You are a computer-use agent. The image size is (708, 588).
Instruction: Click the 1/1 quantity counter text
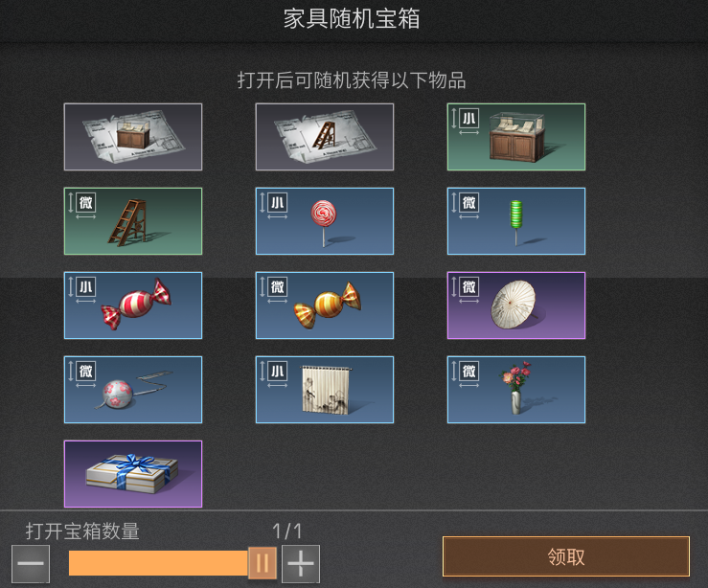(x=287, y=531)
